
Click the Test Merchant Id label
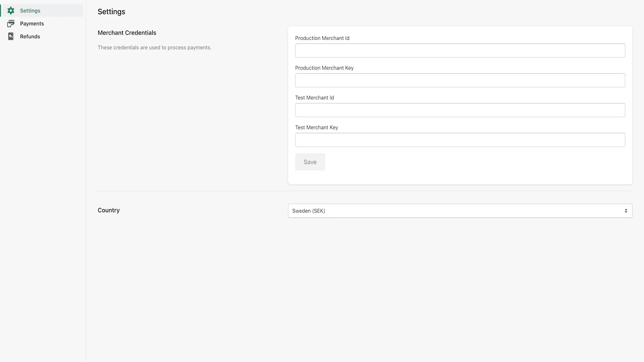314,98
